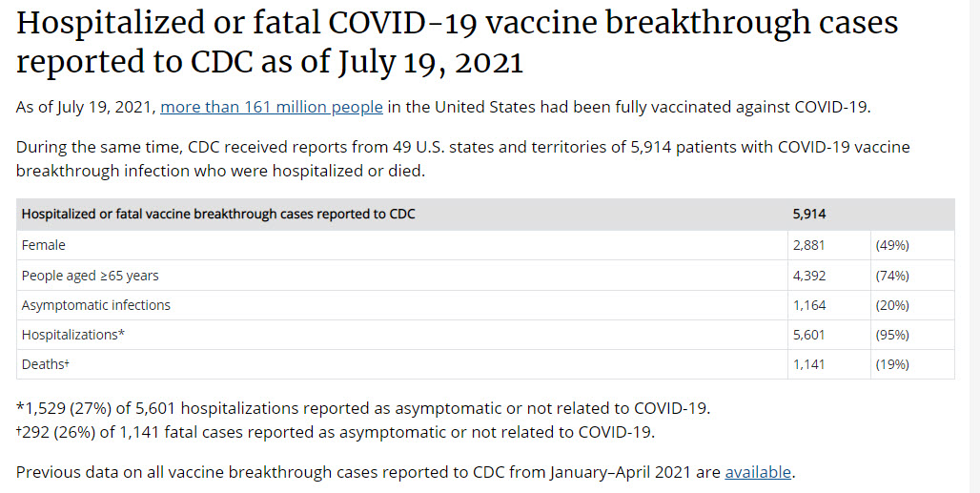Click the "Deaths" row label
The width and height of the screenshot is (980, 493).
pos(45,364)
